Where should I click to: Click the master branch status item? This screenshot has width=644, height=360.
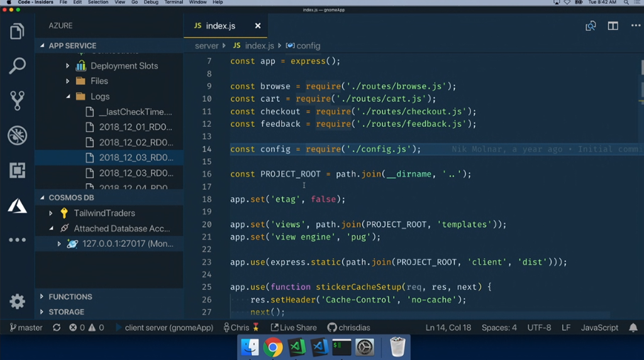click(x=26, y=327)
